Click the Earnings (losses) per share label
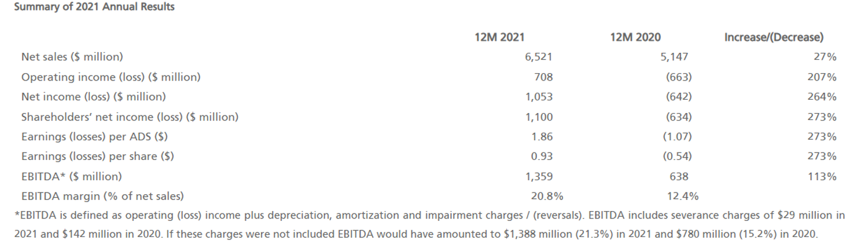 point(98,157)
